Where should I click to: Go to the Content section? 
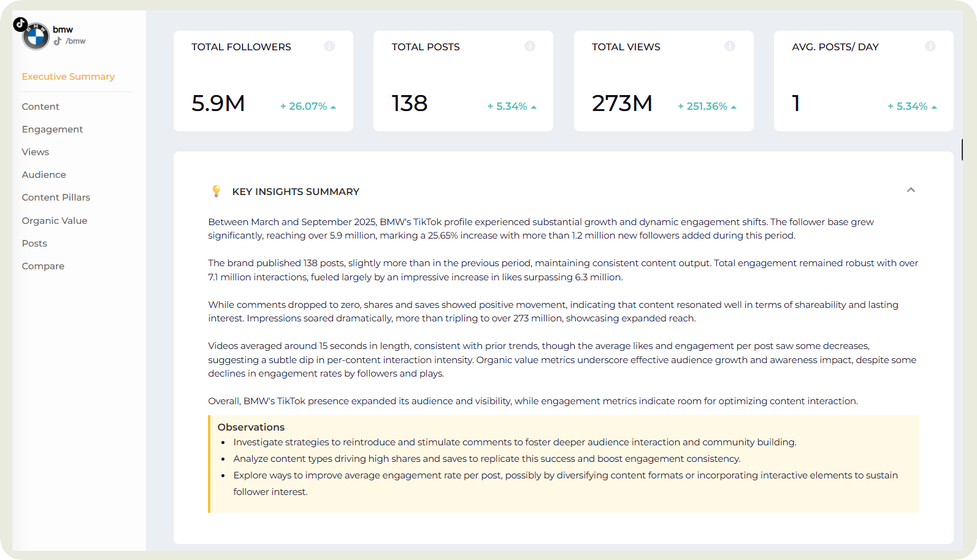tap(40, 107)
